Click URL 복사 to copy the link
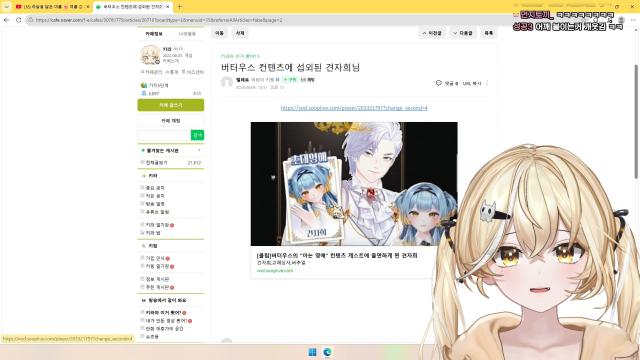The image size is (640, 360). 472,83
